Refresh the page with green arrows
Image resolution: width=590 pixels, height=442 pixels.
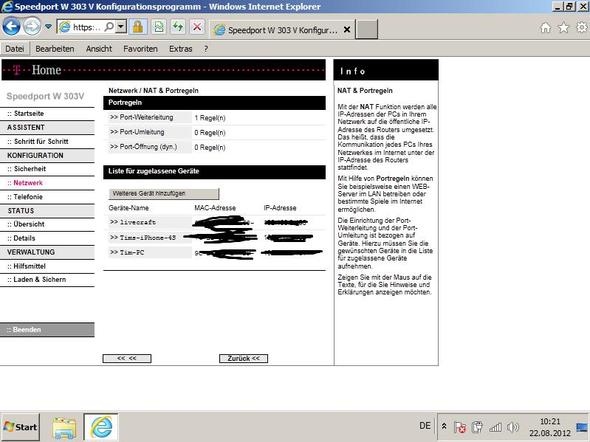[x=178, y=27]
